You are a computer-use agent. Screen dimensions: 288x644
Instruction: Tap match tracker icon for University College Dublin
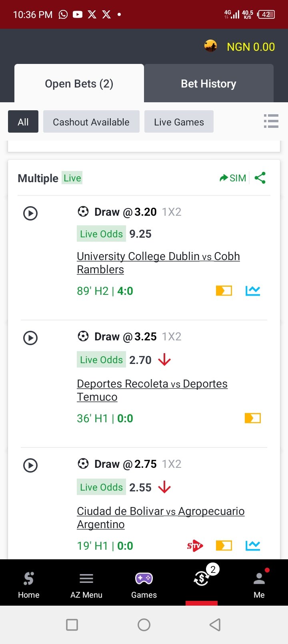click(x=224, y=291)
